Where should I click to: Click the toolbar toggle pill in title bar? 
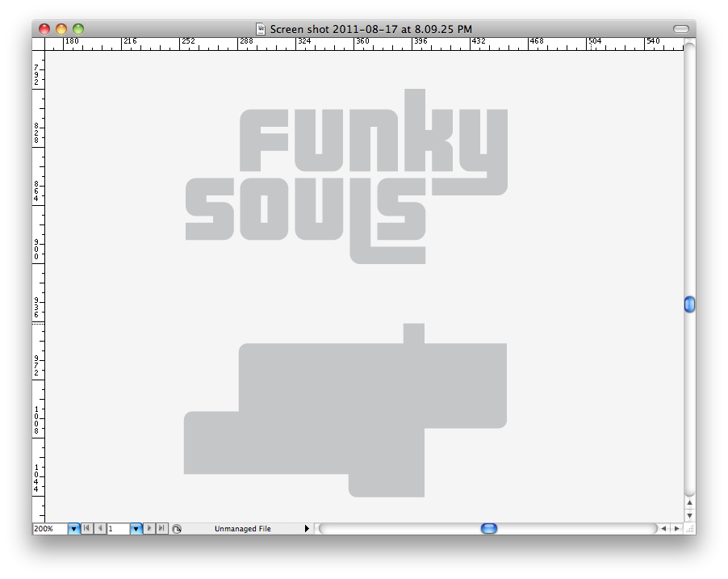[x=681, y=29]
